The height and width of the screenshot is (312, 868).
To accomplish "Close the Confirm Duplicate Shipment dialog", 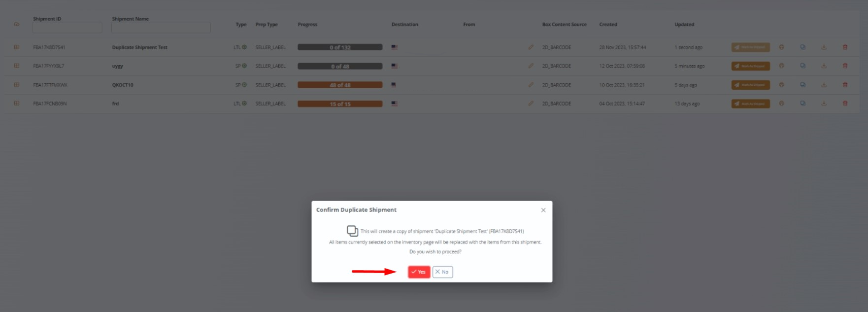I will pyautogui.click(x=543, y=210).
